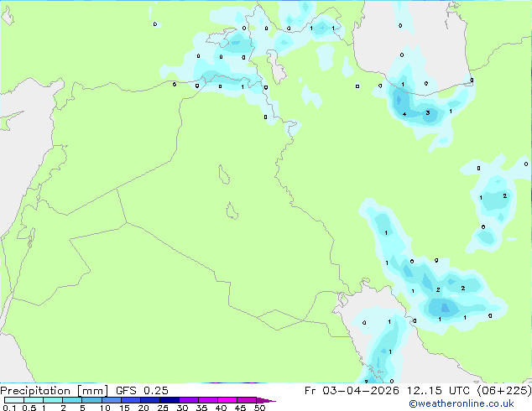Click the '0.5' legend scale label

(x=29, y=408)
